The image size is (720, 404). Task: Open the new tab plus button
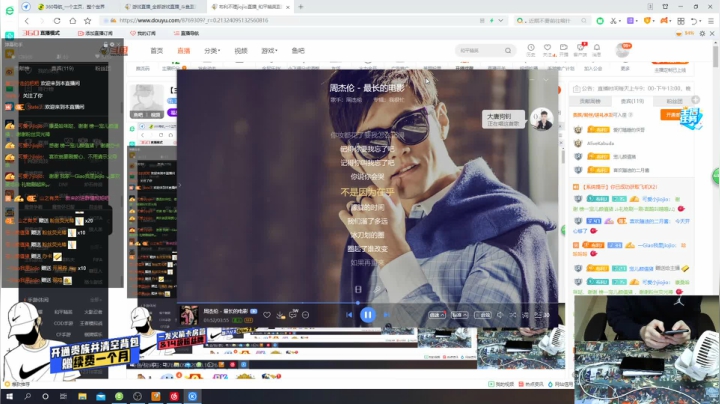pyautogui.click(x=301, y=7)
